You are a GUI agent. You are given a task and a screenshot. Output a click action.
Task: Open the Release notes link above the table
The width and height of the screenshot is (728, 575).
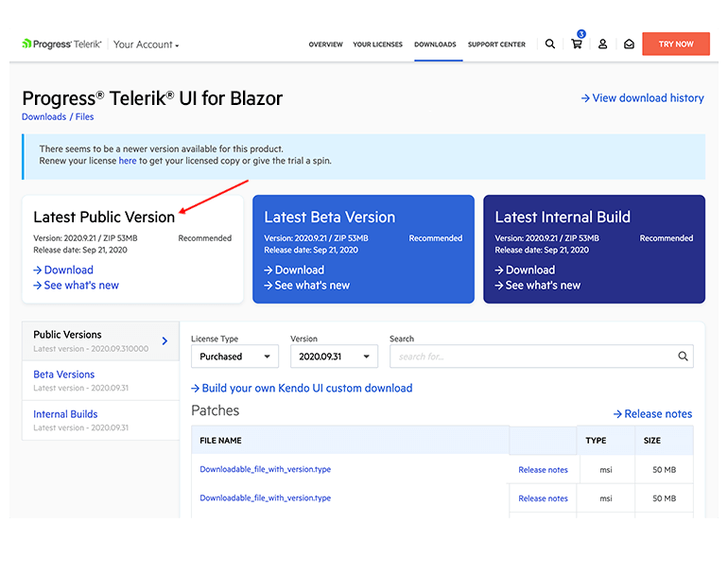(x=652, y=414)
